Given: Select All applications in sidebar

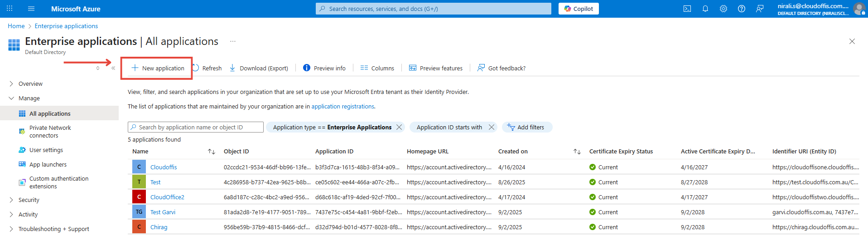Looking at the screenshot, I should [x=59, y=113].
